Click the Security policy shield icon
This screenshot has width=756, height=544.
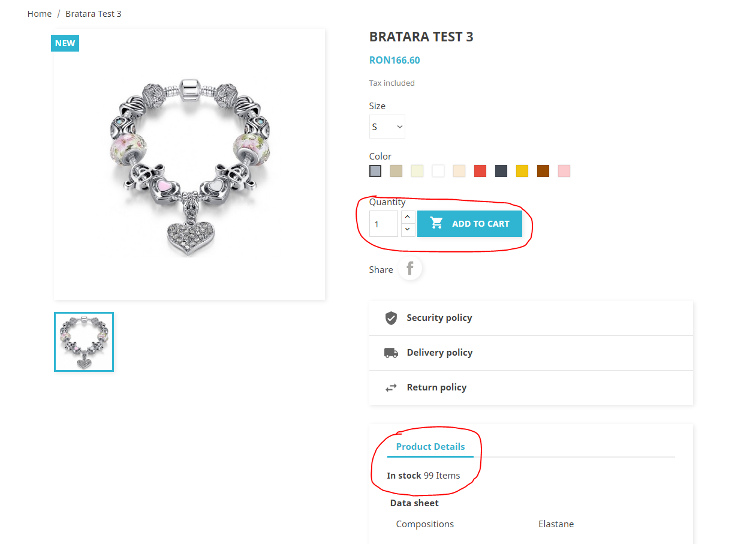[391, 318]
